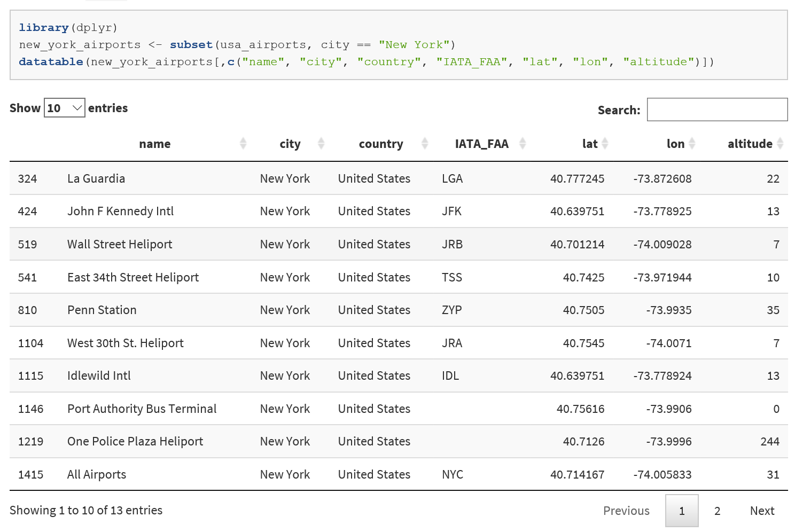Viewport: 795px width, 532px height.
Task: Click the Wall Street Heliport cell
Action: pyautogui.click(x=120, y=245)
